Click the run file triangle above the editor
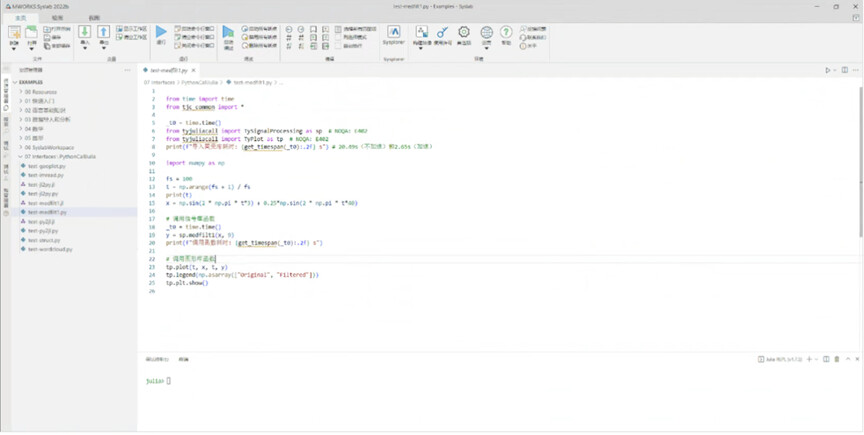The image size is (864, 435). (828, 70)
